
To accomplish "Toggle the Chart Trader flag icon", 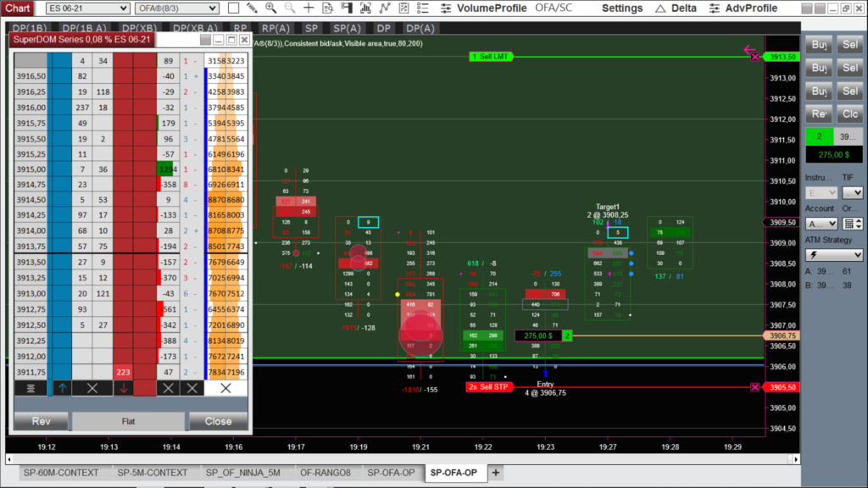I will [x=347, y=8].
